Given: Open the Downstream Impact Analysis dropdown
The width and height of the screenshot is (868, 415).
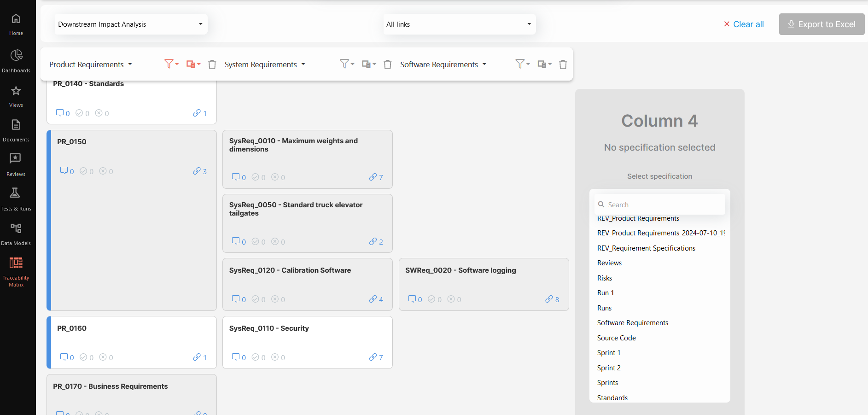Looking at the screenshot, I should [x=131, y=24].
